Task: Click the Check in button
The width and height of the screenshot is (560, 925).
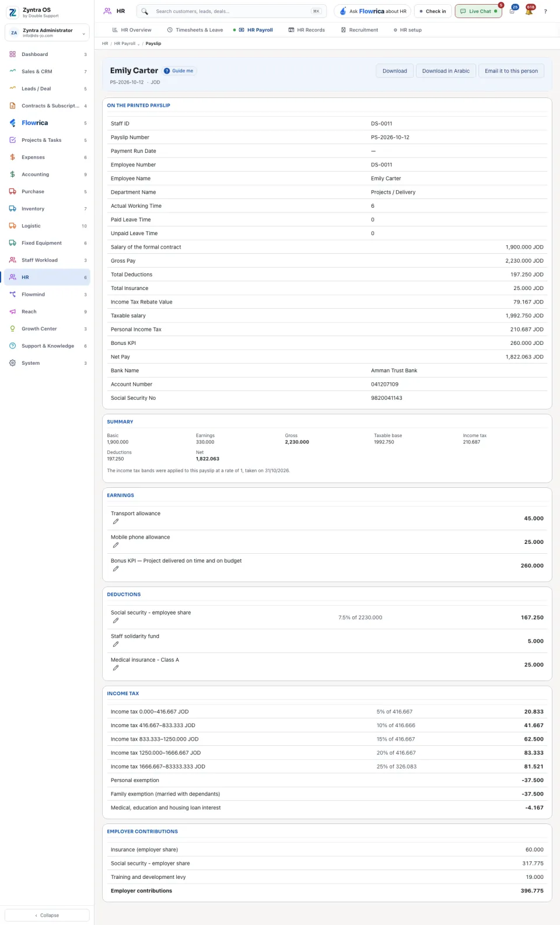Action: pyautogui.click(x=433, y=11)
